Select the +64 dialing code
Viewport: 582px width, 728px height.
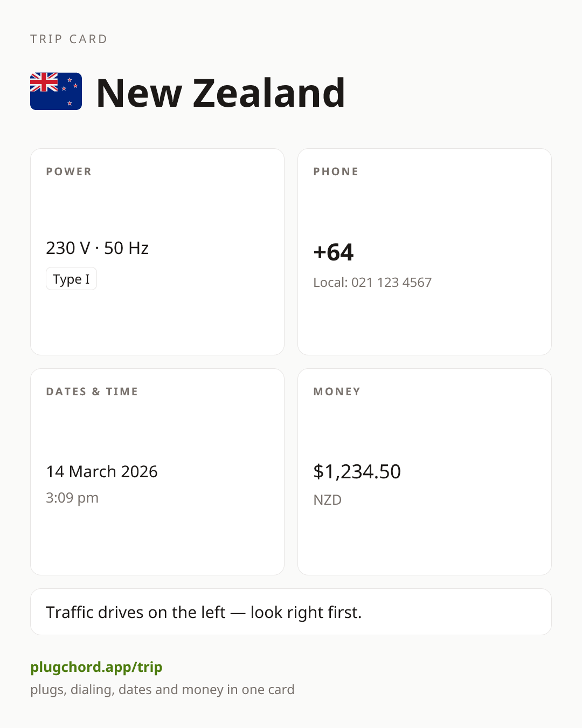pyautogui.click(x=334, y=252)
